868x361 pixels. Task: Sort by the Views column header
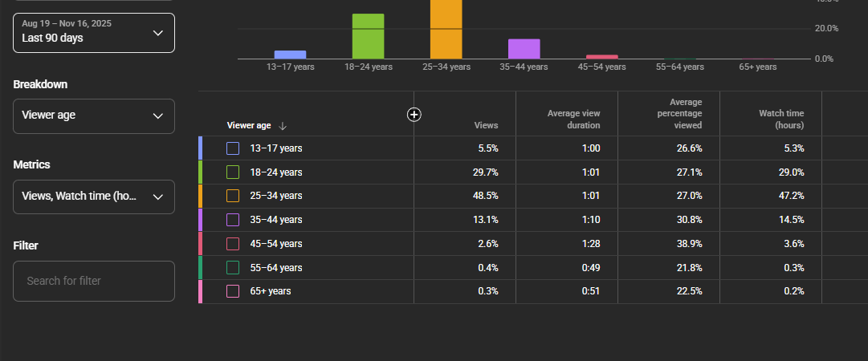(x=486, y=125)
